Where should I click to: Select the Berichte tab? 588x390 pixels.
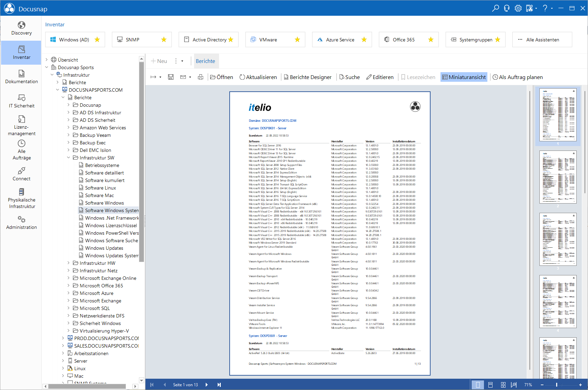[205, 61]
